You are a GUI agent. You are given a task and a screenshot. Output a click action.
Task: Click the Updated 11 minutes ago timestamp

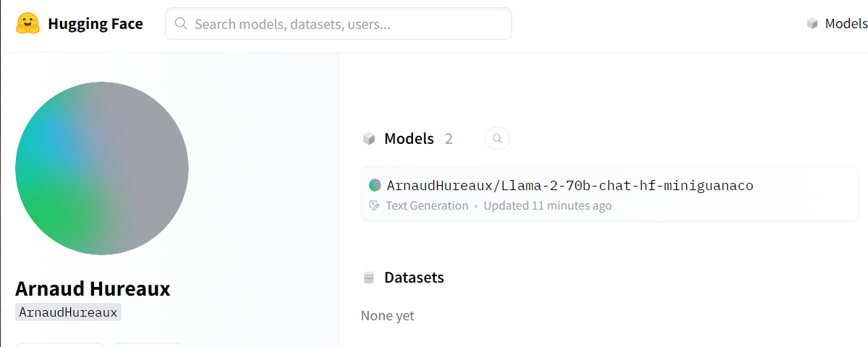(x=548, y=205)
